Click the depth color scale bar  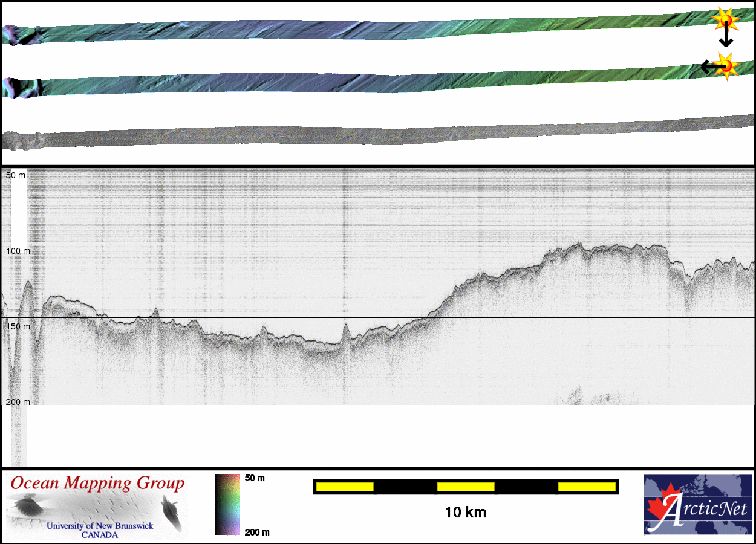227,505
